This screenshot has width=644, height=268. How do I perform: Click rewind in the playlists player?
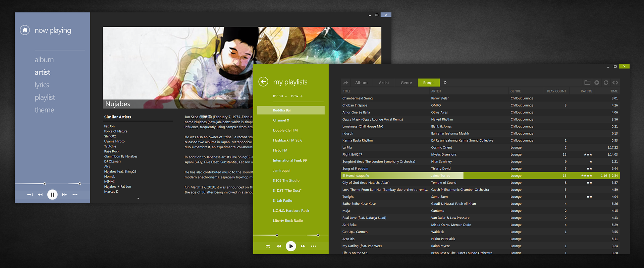[x=279, y=246]
